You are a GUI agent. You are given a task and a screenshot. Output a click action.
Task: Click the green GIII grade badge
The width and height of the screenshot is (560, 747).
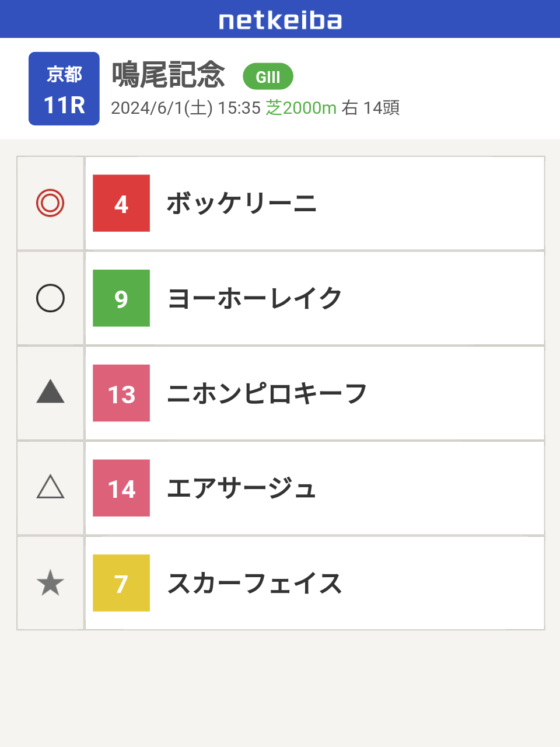point(268,76)
